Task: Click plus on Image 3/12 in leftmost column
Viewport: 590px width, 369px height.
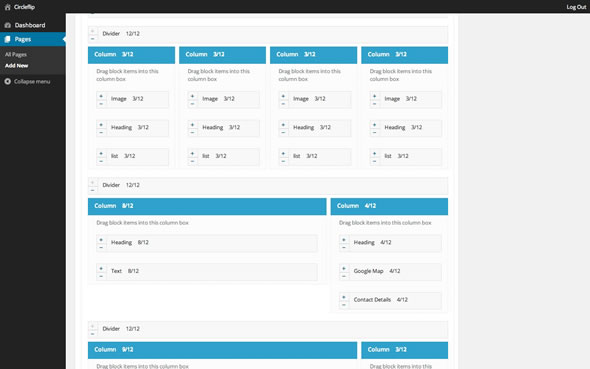Action: [101, 96]
